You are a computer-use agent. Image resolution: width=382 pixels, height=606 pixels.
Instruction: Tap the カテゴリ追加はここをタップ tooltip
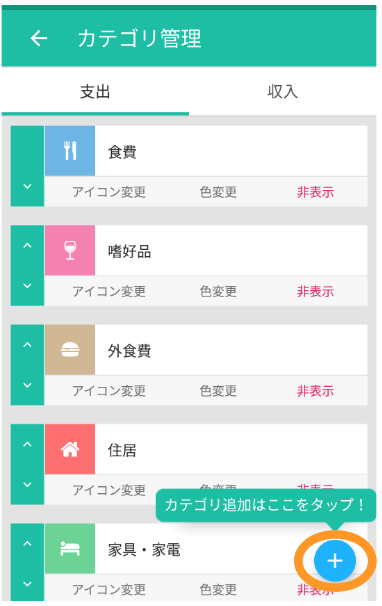[266, 505]
